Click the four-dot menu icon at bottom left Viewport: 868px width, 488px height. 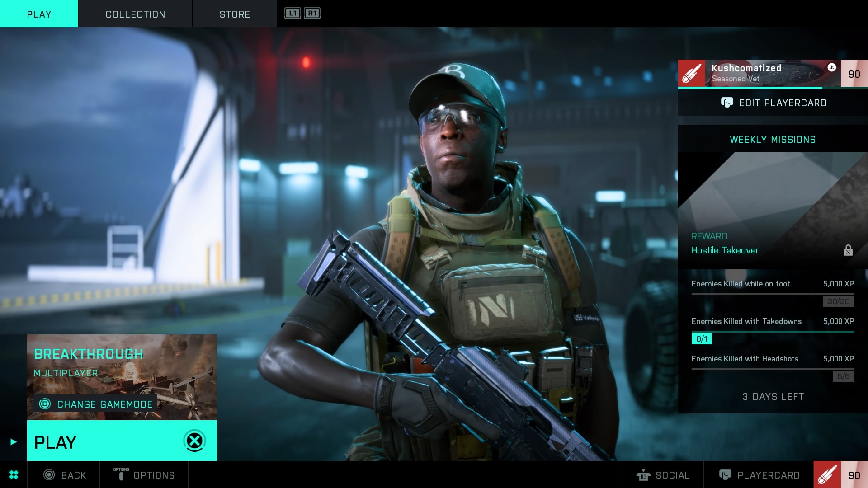[14, 474]
